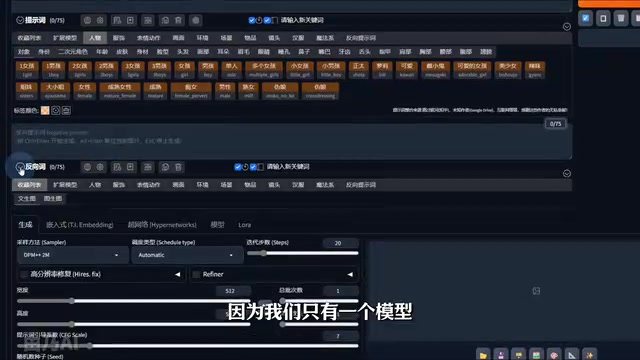
Task: Expand the Refiner section arrow
Action: click(350, 274)
